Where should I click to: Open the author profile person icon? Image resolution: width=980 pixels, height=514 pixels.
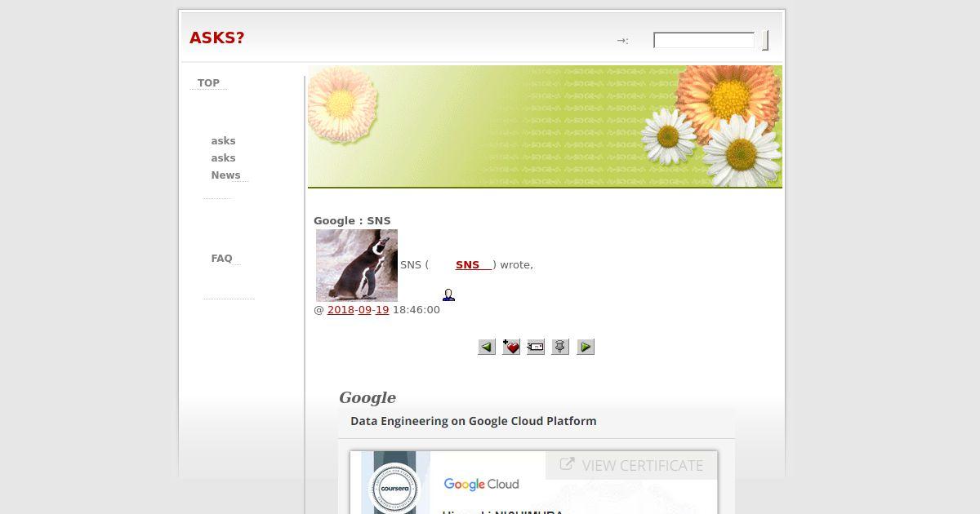click(x=448, y=295)
